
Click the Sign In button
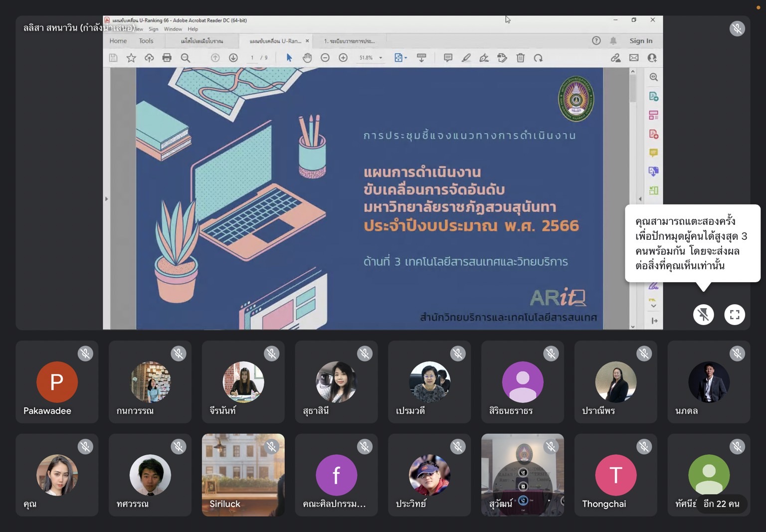tap(641, 41)
